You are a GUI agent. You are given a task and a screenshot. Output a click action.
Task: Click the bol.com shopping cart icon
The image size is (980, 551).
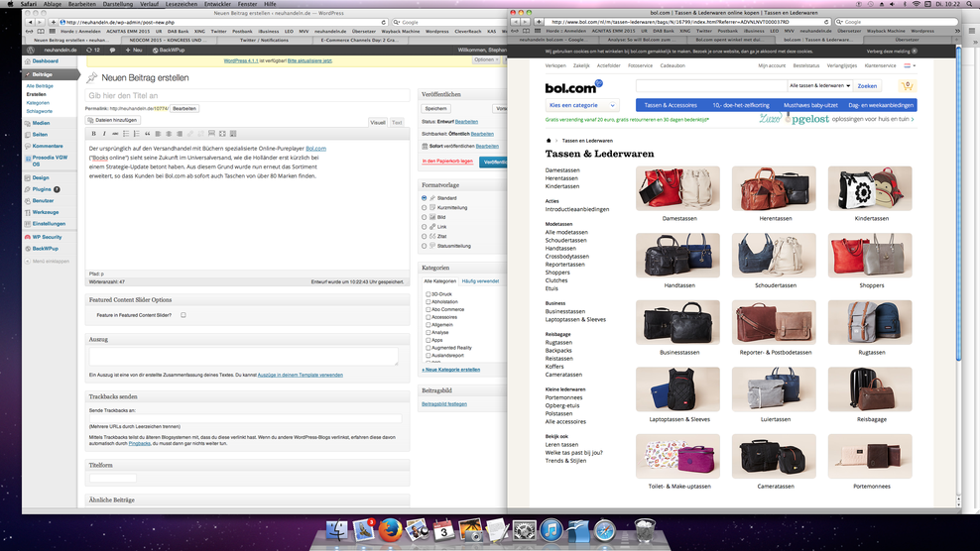[907, 85]
